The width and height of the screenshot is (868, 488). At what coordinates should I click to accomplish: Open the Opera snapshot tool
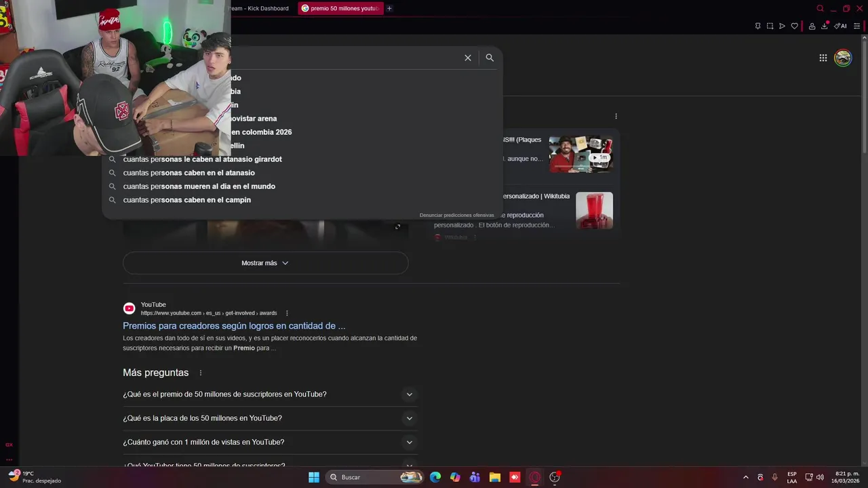[770, 26]
